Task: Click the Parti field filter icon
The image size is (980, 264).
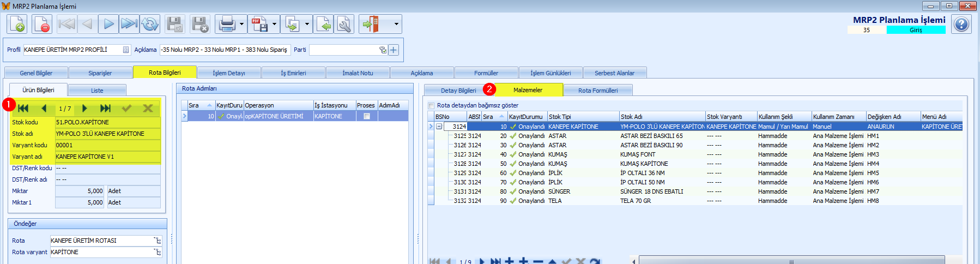Action: [383, 50]
